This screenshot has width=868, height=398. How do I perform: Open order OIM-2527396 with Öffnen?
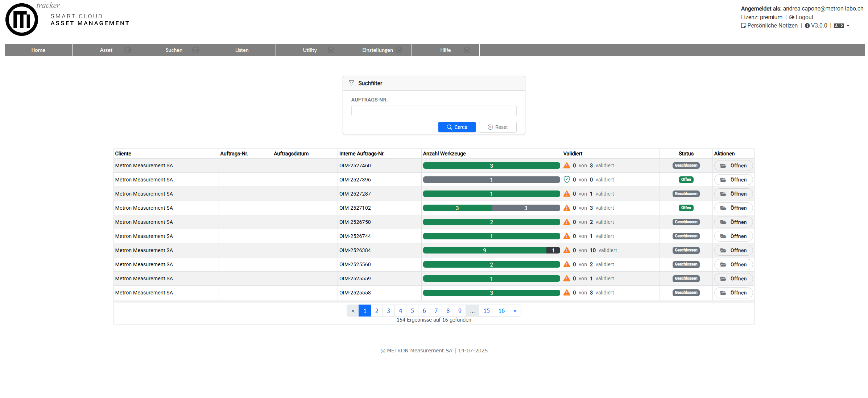[x=733, y=180]
